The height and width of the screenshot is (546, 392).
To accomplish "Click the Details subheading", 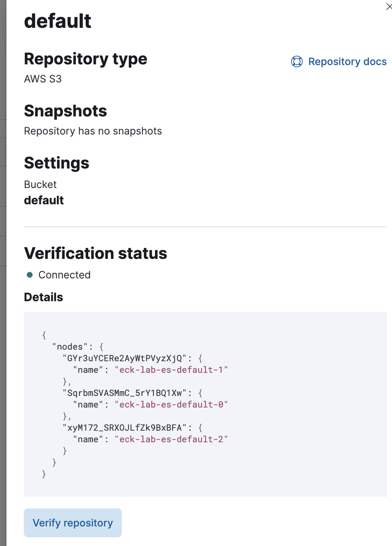I will tap(43, 297).
